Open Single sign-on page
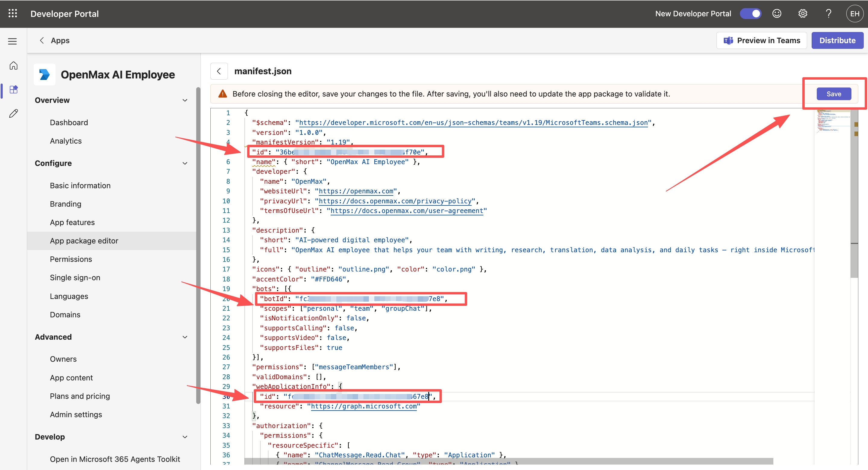The image size is (868, 470). [75, 278]
